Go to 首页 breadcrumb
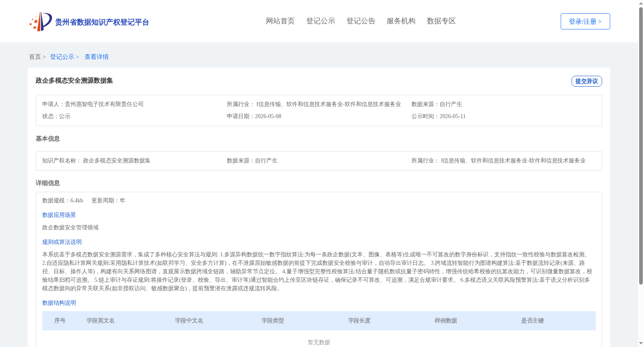Screen dimensions: 644x347 [x=35, y=57]
